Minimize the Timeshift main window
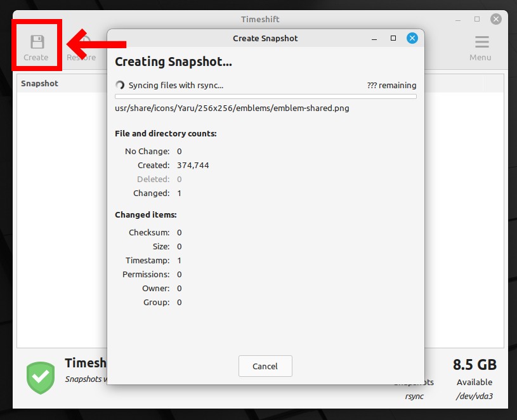The image size is (517, 420). pyautogui.click(x=458, y=20)
